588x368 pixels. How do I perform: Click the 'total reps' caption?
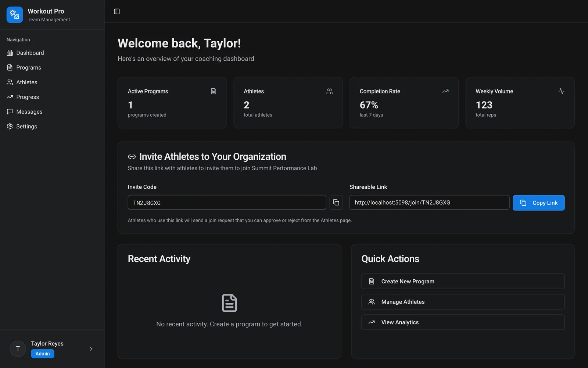486,115
